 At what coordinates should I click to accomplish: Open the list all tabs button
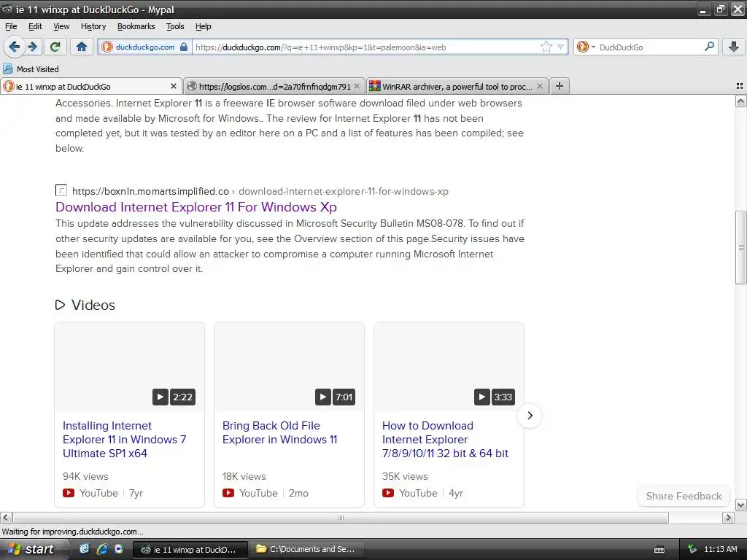740,86
